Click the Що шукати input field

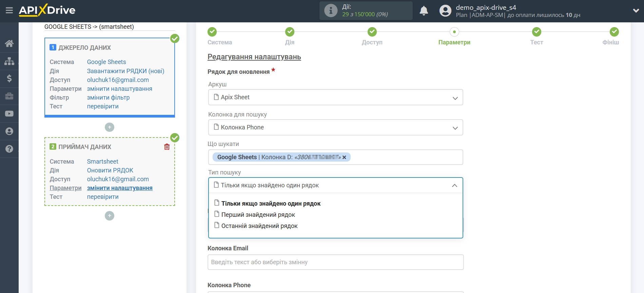tap(335, 157)
